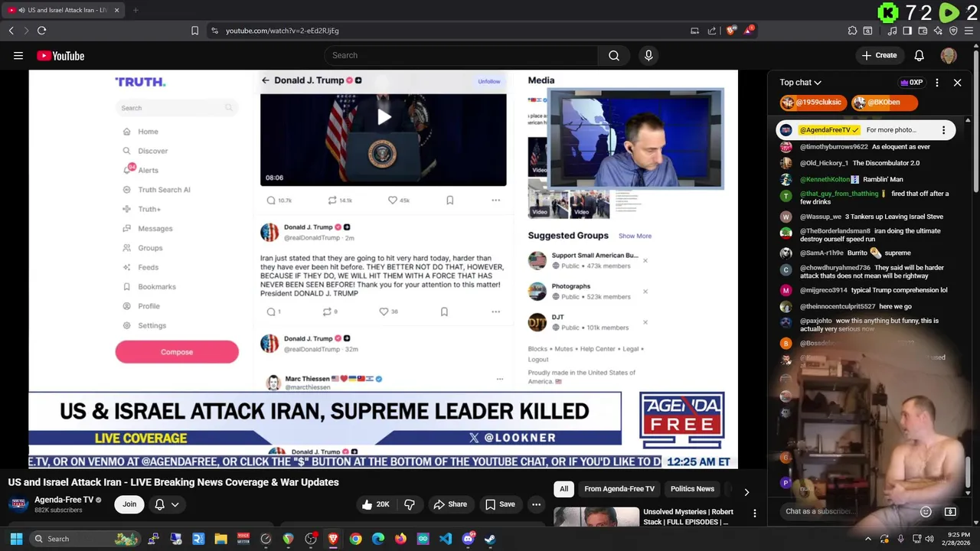Open the Brave VPN shield icon
This screenshot has height=551, width=980.
tap(953, 31)
